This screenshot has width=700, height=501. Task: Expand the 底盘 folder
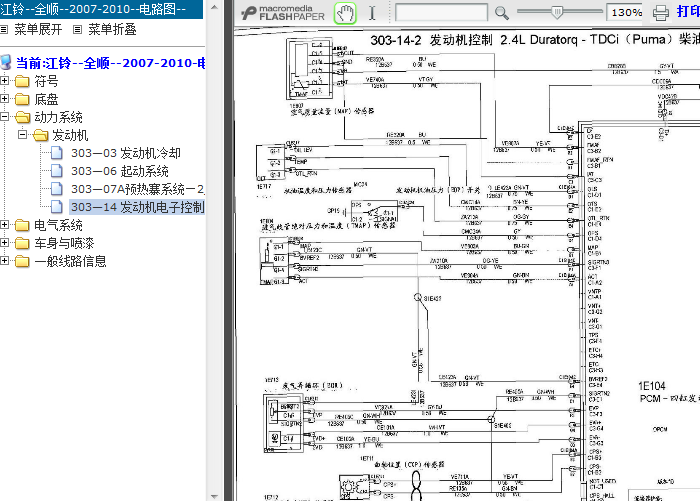coord(7,99)
